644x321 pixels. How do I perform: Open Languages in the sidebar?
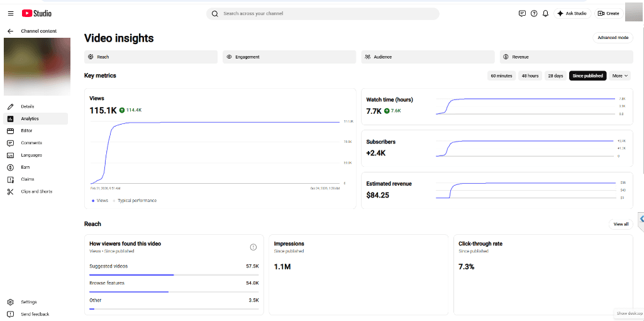[x=36, y=155]
